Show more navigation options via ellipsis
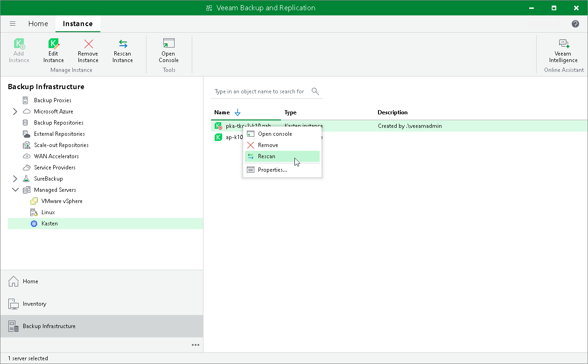588x364 pixels. click(x=196, y=345)
